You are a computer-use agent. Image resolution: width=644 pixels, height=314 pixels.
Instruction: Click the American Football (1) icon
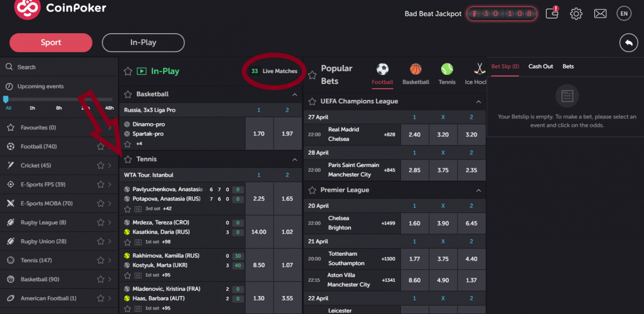[11, 298]
